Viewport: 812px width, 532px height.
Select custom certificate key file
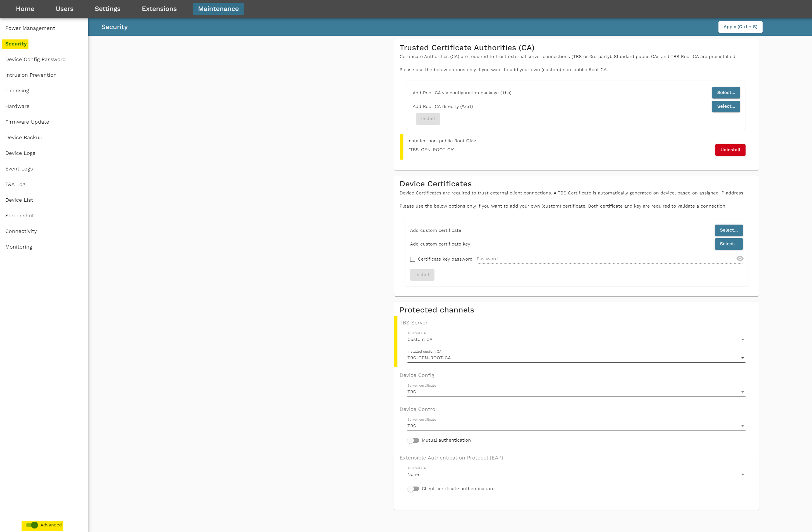pos(729,244)
